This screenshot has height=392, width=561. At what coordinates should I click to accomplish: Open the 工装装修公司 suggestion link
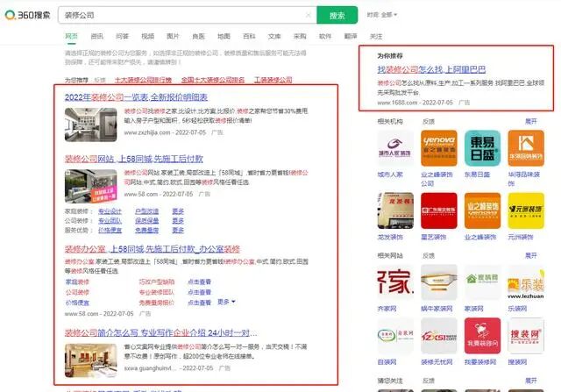point(273,80)
